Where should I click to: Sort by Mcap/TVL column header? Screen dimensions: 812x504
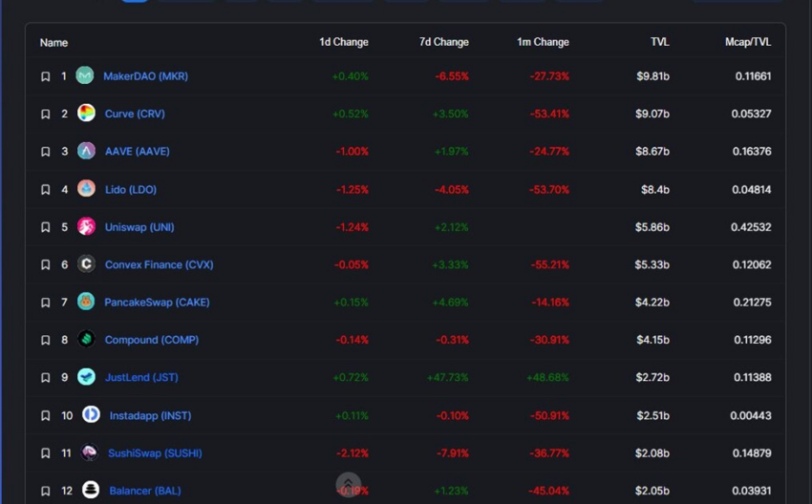(748, 42)
